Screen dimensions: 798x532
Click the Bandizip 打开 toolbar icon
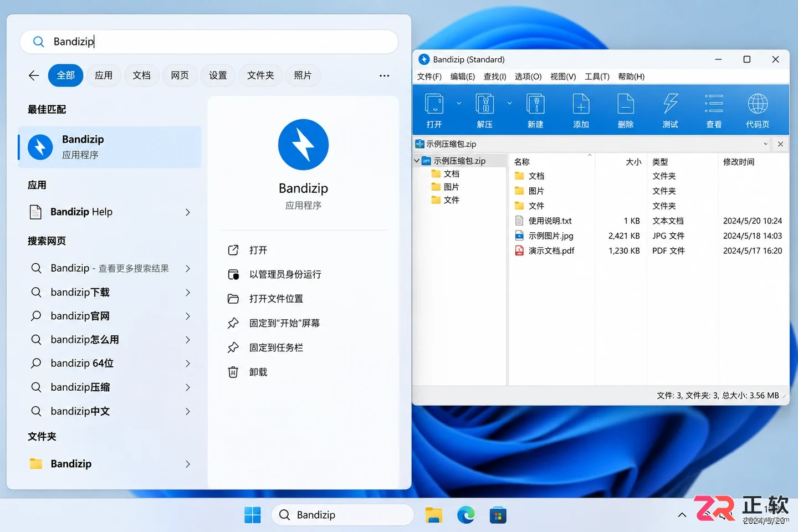(434, 104)
